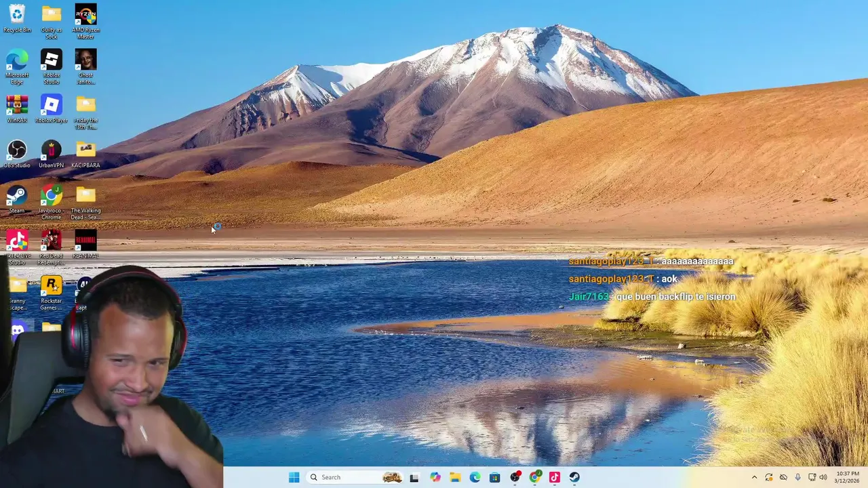Open network settings tray icon

[812, 477]
